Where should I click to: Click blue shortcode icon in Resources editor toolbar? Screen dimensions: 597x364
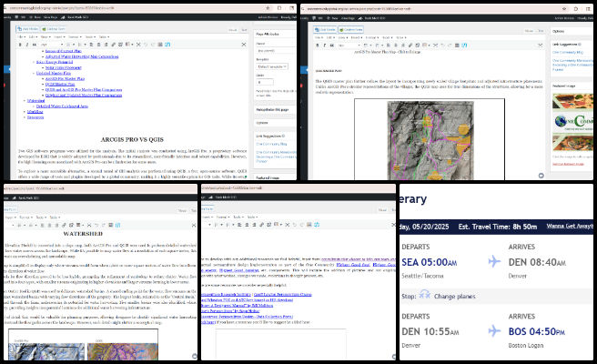tap(317, 225)
